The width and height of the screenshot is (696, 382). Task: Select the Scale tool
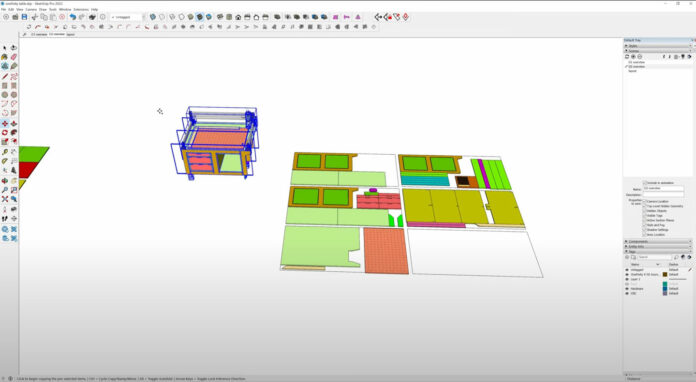click(x=5, y=142)
